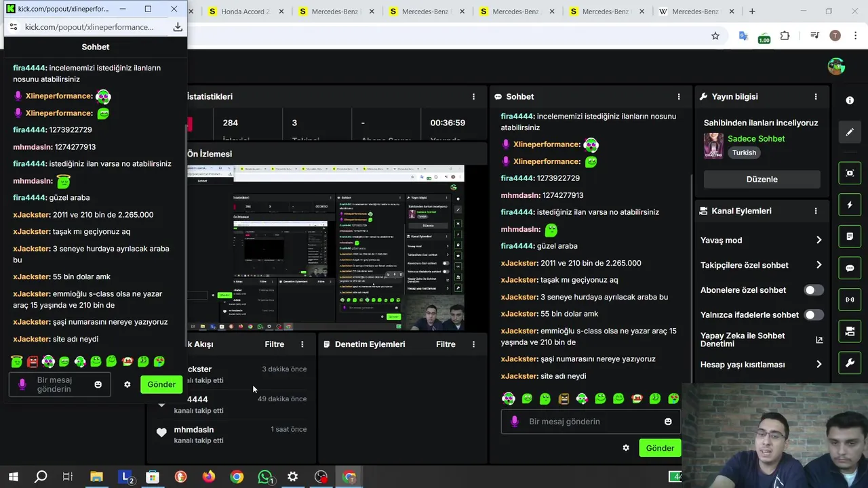Click the stream preview thumbnail
Image resolution: width=868 pixels, height=488 pixels.
pos(325,248)
